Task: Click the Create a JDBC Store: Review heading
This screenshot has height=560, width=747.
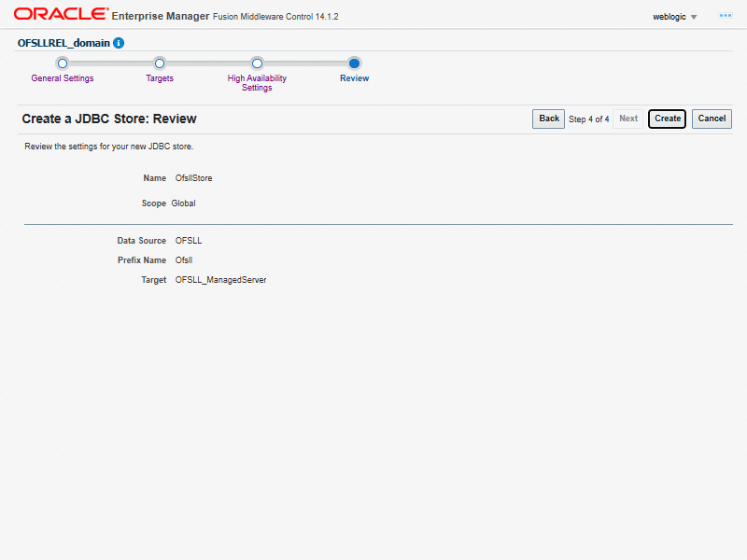Action: point(109,119)
